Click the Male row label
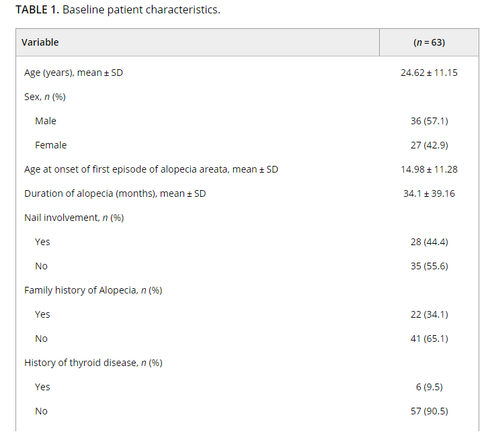This screenshot has width=486, height=448. [46, 121]
